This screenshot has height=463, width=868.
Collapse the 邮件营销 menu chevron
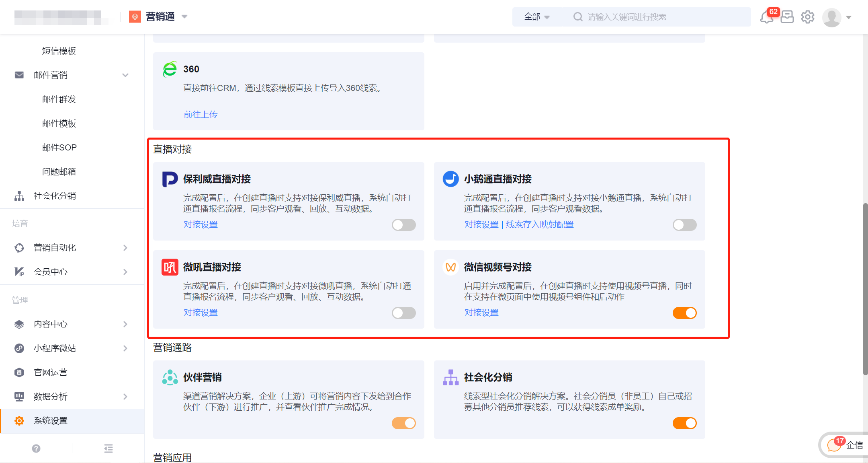click(x=125, y=75)
